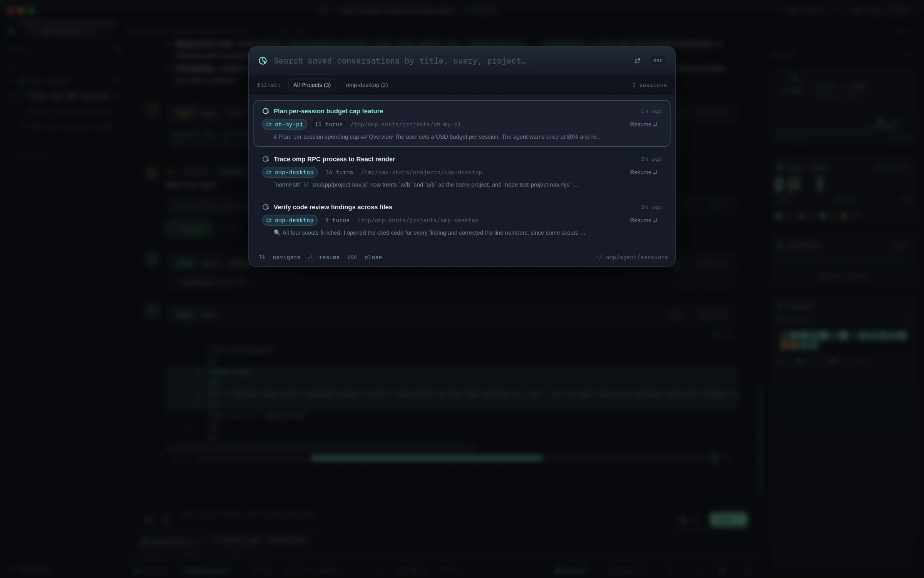Click the resume enter-key icon in footer
The image size is (924, 578).
tap(310, 257)
